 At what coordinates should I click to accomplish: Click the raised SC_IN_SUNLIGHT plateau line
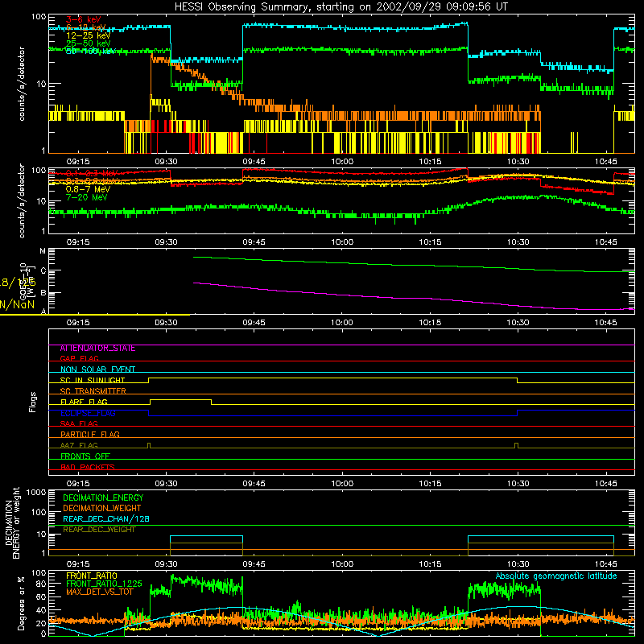(x=332, y=378)
